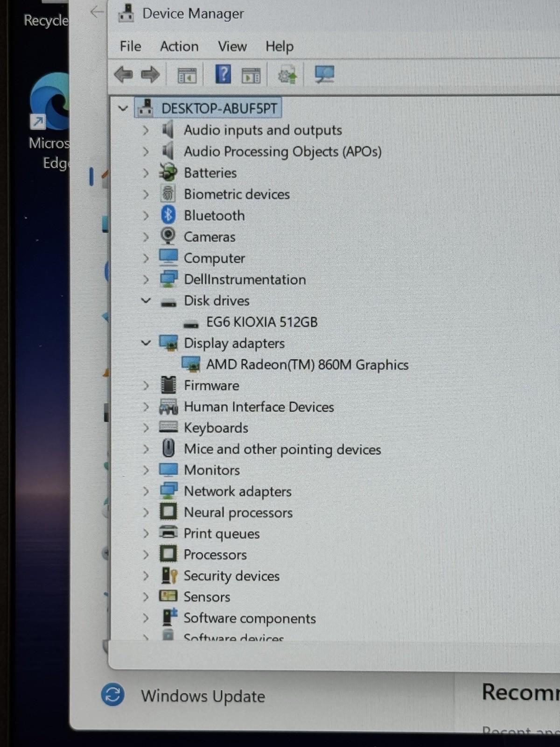Select the Biometric devices label
Viewport: 560px width, 747px height.
237,194
